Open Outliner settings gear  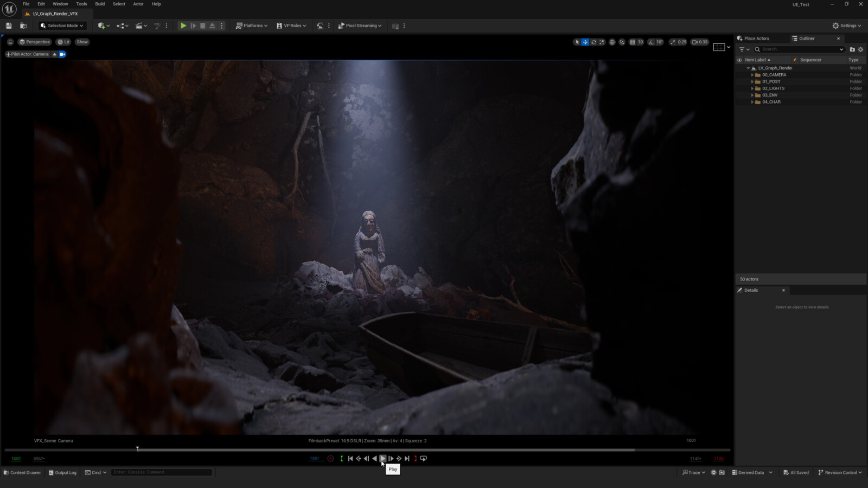pyautogui.click(x=860, y=49)
